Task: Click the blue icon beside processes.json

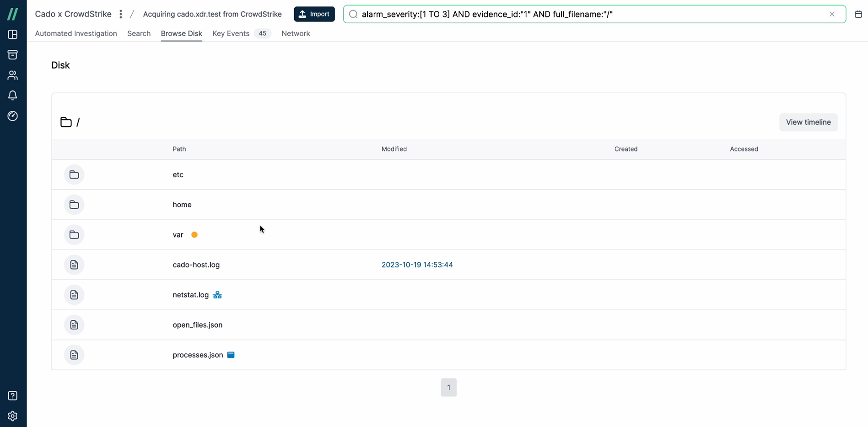Action: pyautogui.click(x=231, y=355)
